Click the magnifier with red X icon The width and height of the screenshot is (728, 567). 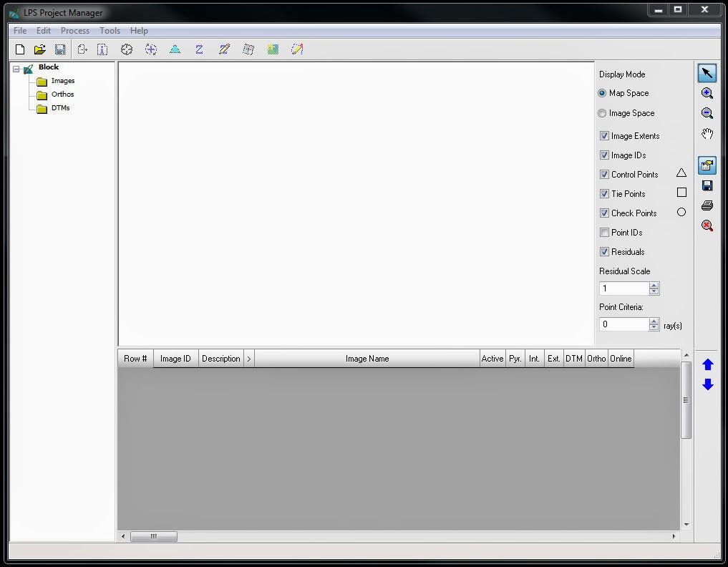click(x=707, y=226)
